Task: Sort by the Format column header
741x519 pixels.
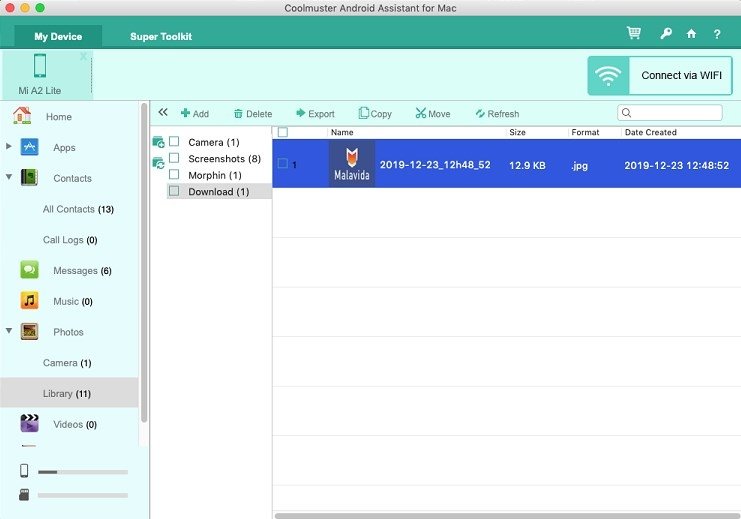Action: tap(585, 132)
